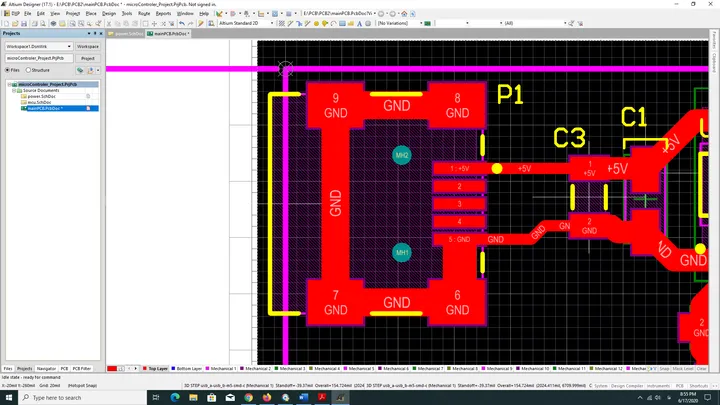This screenshot has width=720, height=405.
Task: Click the Select rectangle area icon
Action: pyautogui.click(x=145, y=23)
